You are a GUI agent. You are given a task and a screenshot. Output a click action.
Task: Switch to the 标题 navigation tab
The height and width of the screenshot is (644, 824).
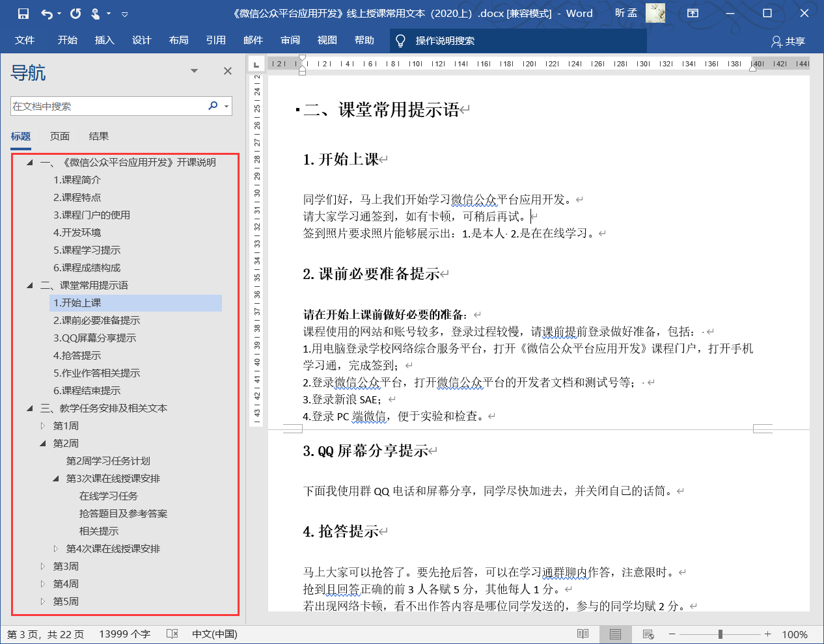pyautogui.click(x=21, y=137)
